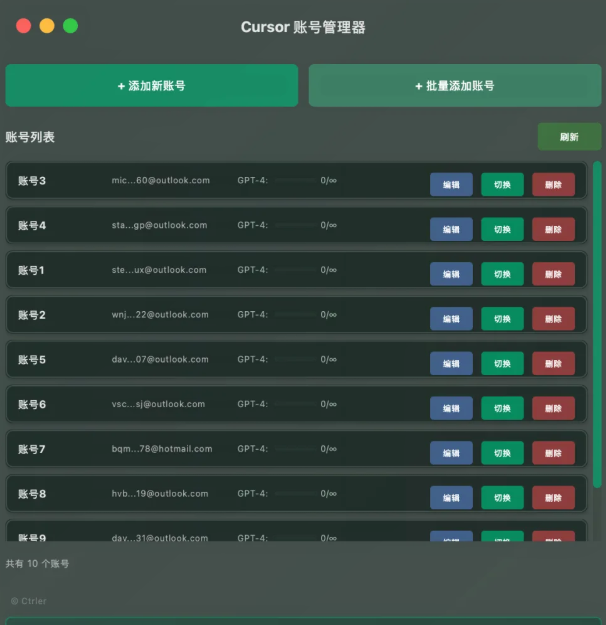Remove 账号2 using the 删除 button

(x=553, y=318)
